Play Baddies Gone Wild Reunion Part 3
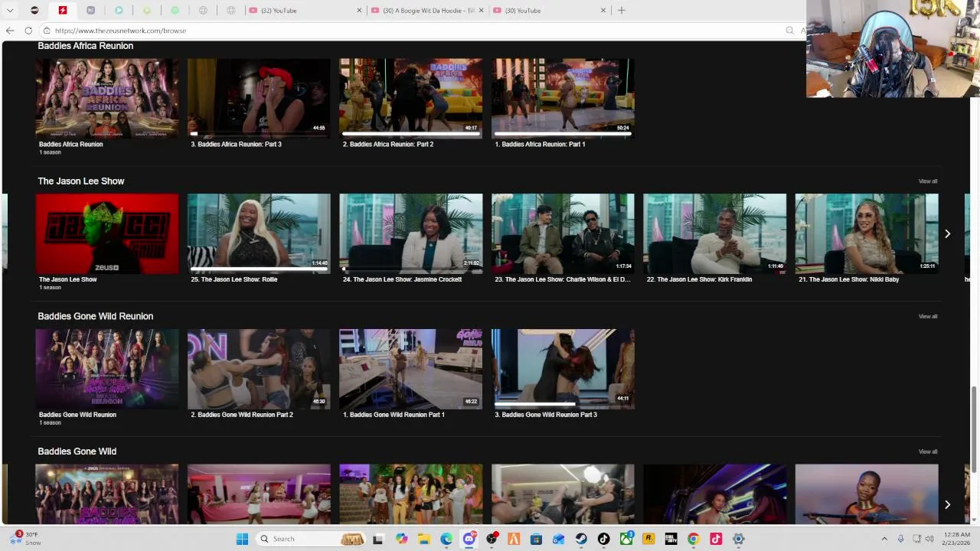This screenshot has width=980, height=551. point(563,369)
